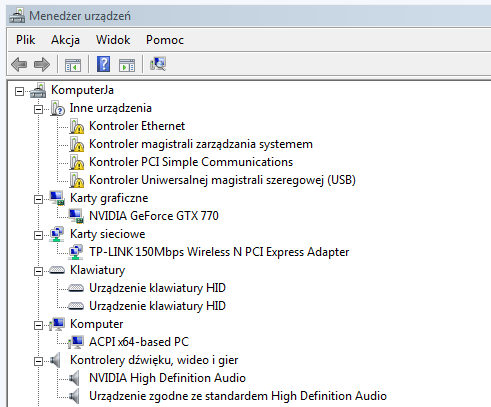Open the Widok menu
491x407 pixels.
coord(113,40)
